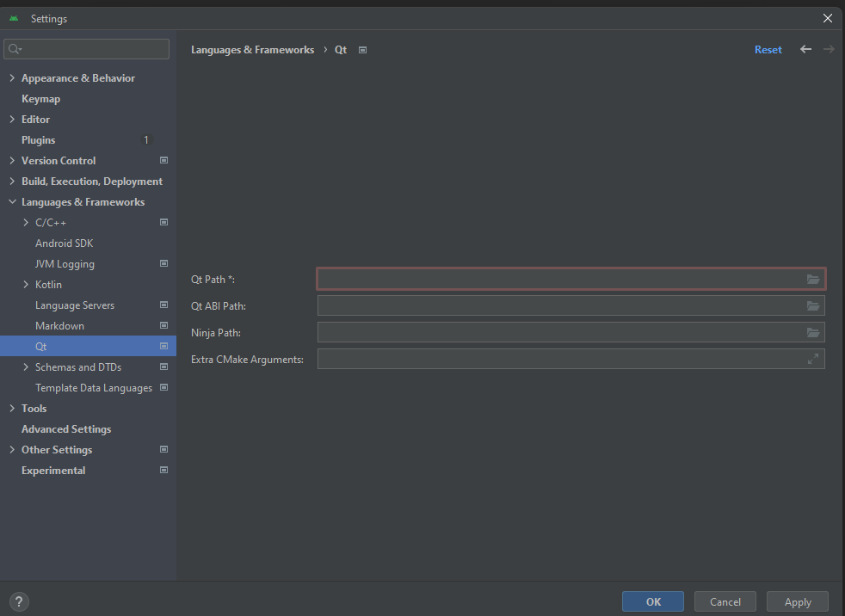Image resolution: width=845 pixels, height=616 pixels.
Task: Confirm settings with OK button
Action: [653, 601]
